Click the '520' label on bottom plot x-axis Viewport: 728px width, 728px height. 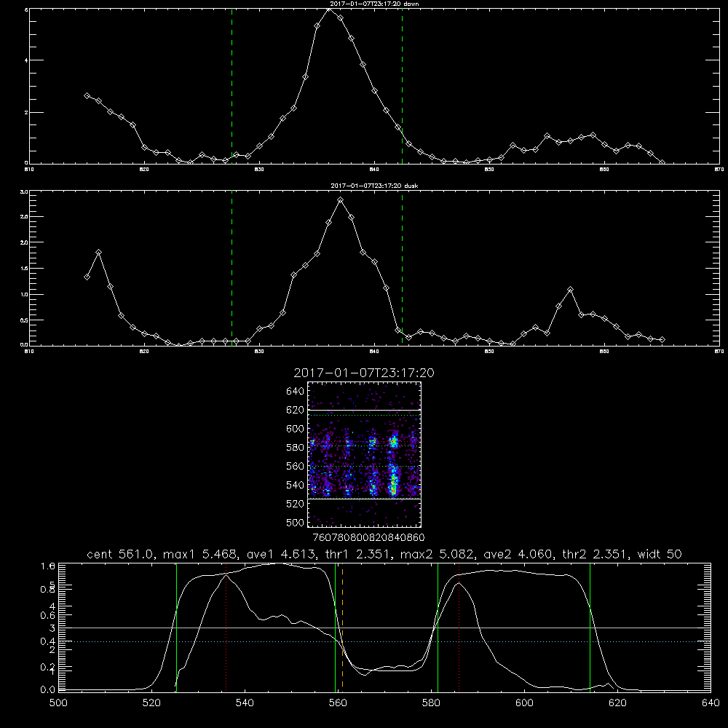pos(151,703)
